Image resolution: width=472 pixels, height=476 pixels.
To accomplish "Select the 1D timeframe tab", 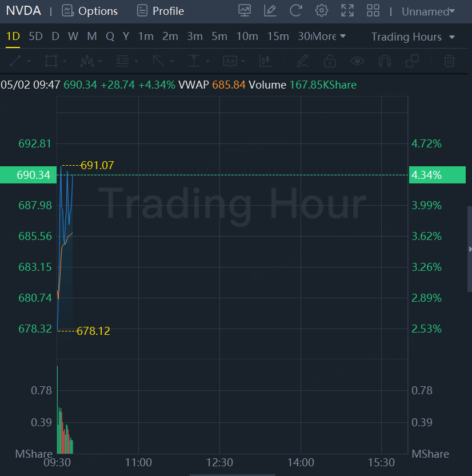I will [13, 37].
